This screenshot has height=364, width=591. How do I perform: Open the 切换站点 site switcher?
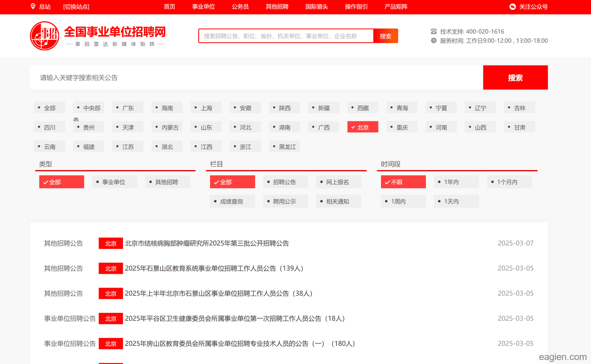tap(76, 7)
